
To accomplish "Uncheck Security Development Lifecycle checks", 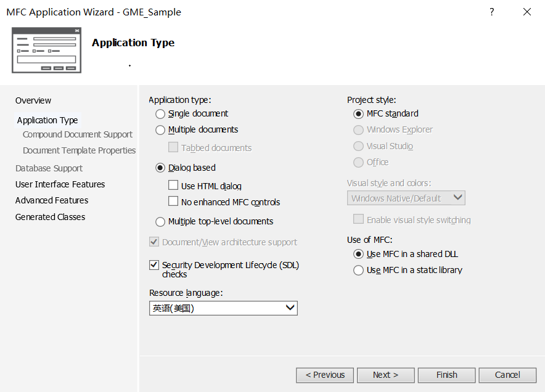I will [154, 265].
